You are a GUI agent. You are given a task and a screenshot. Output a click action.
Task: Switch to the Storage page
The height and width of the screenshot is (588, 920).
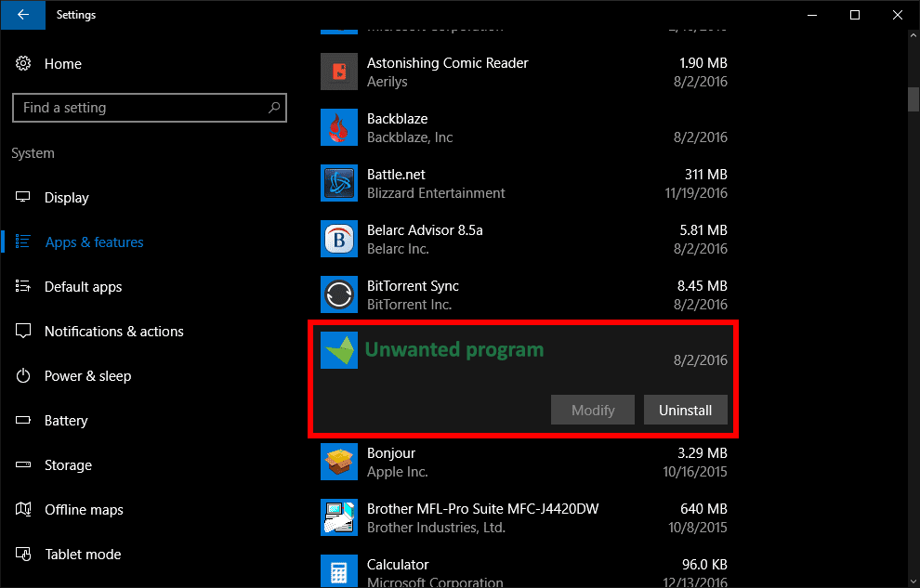pyautogui.click(x=68, y=464)
